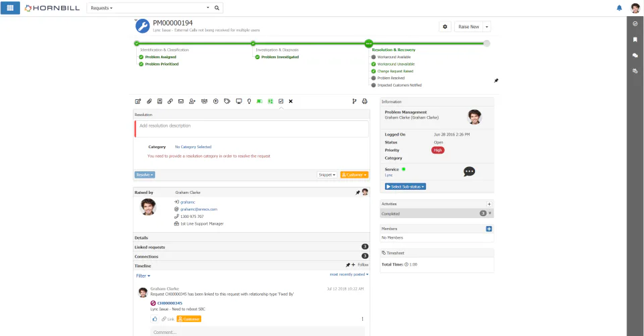The image size is (644, 336).
Task: Open the notifications bell
Action: pyautogui.click(x=619, y=8)
